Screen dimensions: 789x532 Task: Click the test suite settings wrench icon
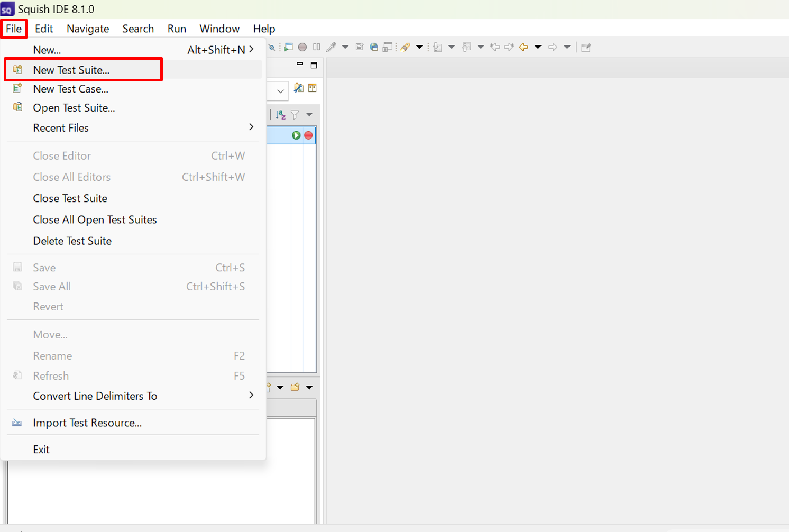coord(299,88)
